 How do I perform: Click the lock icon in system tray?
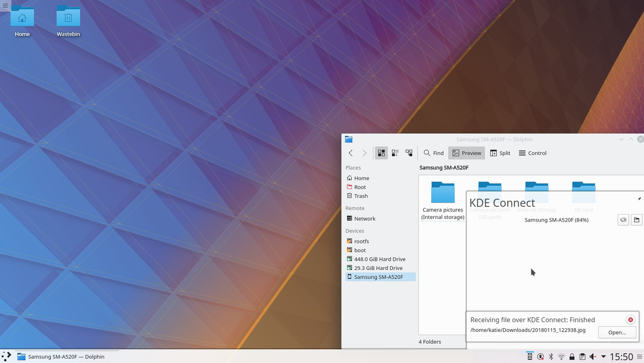[572, 357]
